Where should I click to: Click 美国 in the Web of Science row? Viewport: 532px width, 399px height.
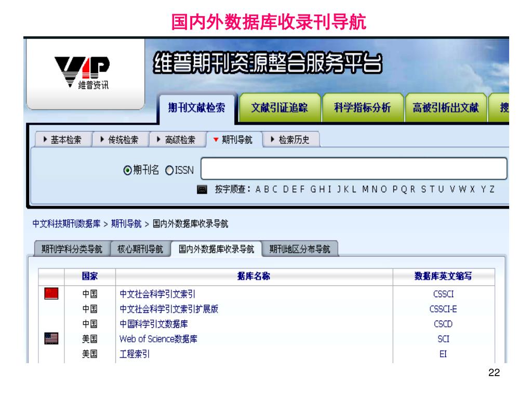[x=90, y=339]
